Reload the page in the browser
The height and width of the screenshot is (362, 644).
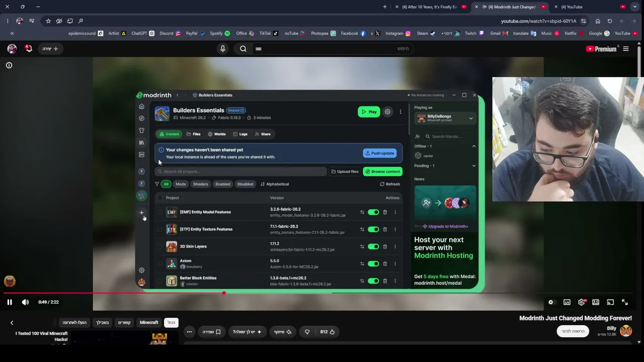click(x=610, y=21)
